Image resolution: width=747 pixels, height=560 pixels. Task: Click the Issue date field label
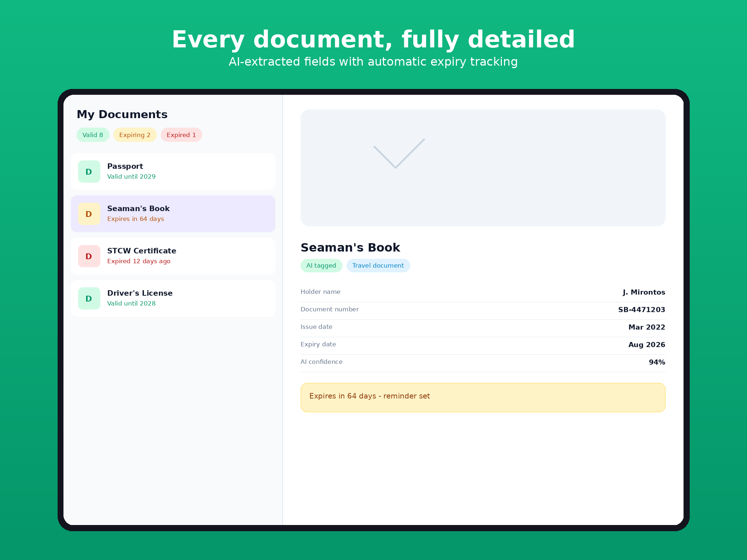[x=316, y=327]
